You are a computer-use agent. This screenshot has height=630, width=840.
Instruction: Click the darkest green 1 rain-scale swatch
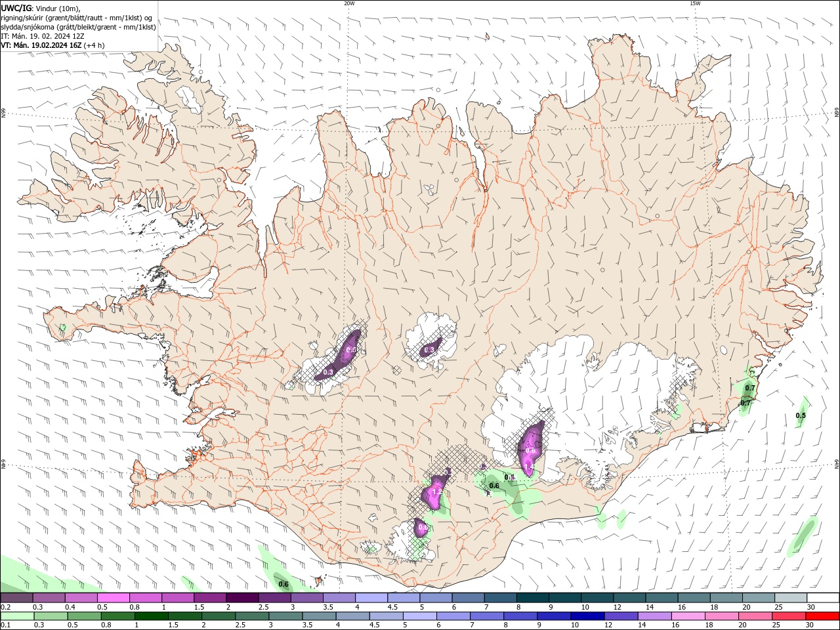click(x=152, y=616)
